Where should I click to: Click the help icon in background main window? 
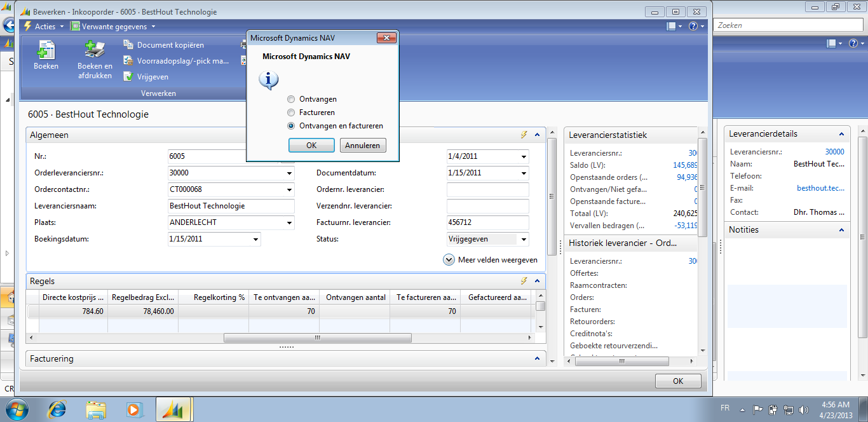pos(853,43)
